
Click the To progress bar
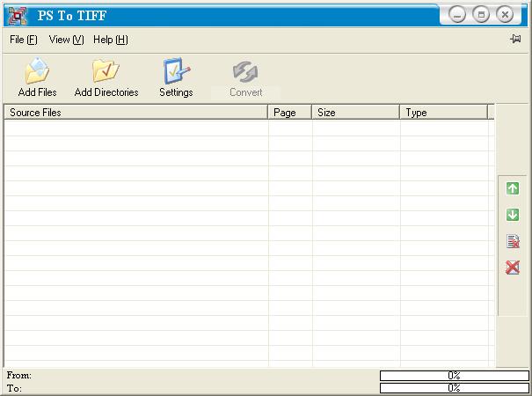coord(454,387)
